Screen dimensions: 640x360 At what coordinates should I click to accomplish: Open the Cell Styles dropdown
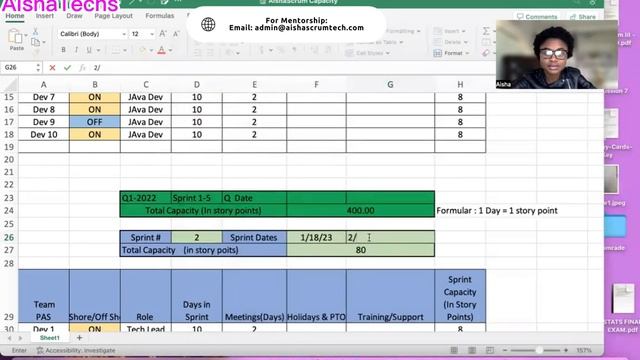tap(367, 53)
